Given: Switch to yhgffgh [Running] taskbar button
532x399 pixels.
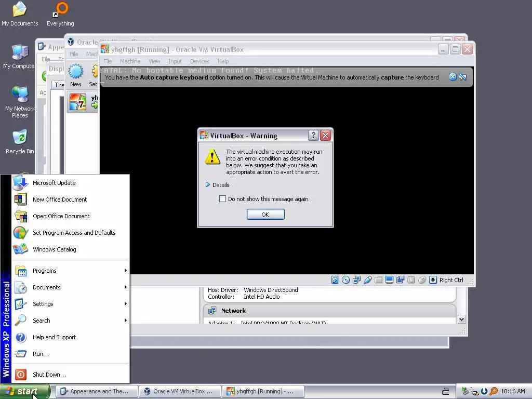Looking at the screenshot, I should tap(263, 391).
